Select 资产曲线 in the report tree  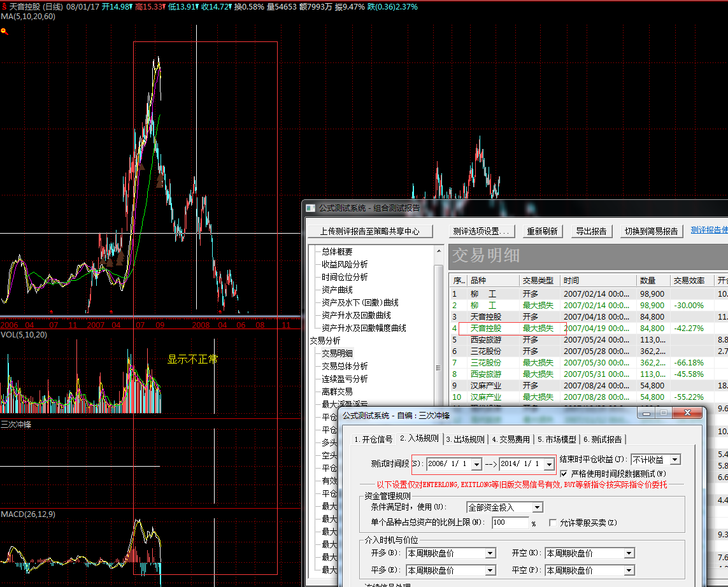(x=337, y=290)
